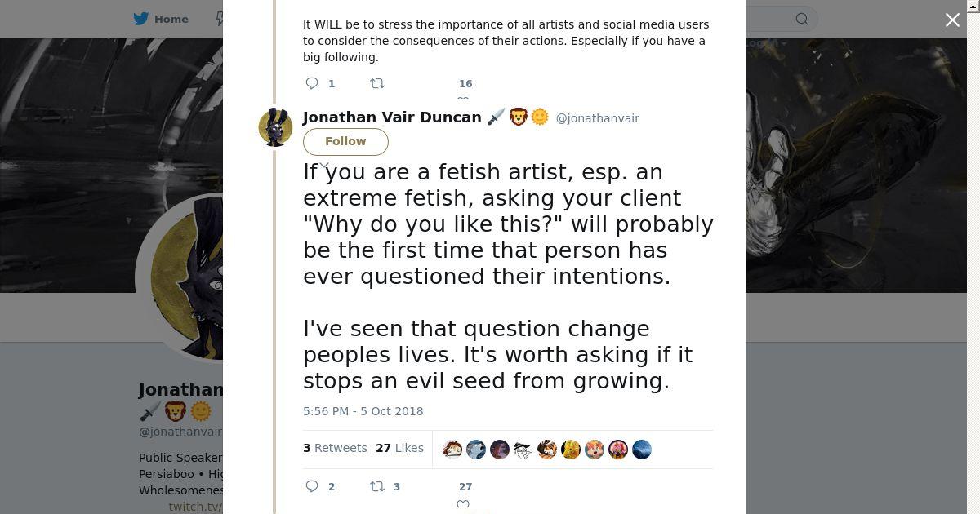Click the reply icon on the upper tweet
The width and height of the screenshot is (980, 514).
pos(312,83)
